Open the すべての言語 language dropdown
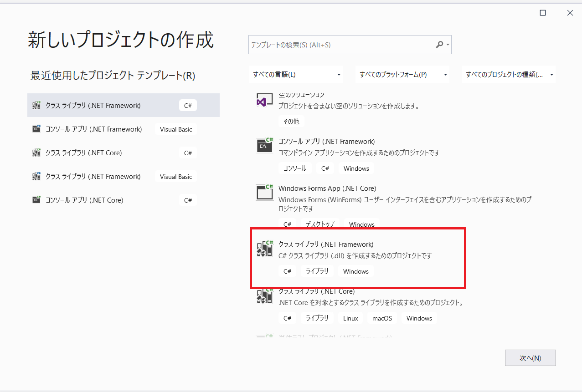Screen dimensions: 582x392 [x=297, y=75]
